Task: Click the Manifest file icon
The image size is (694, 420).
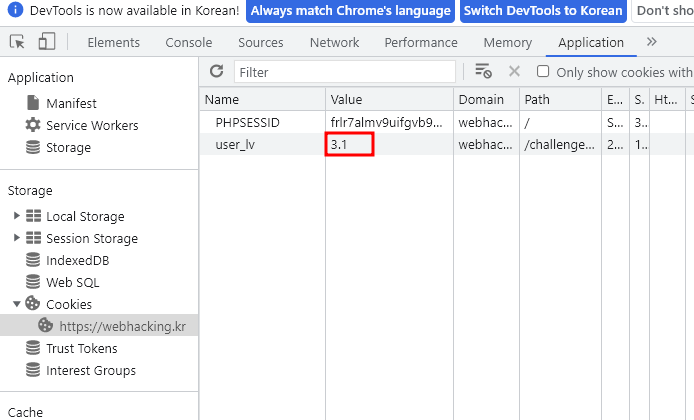Action: tap(33, 103)
